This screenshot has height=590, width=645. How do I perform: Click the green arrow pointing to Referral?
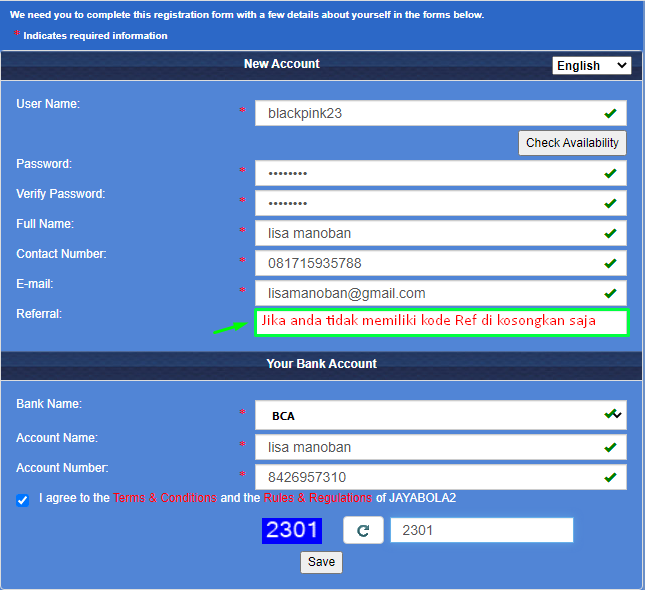(230, 328)
